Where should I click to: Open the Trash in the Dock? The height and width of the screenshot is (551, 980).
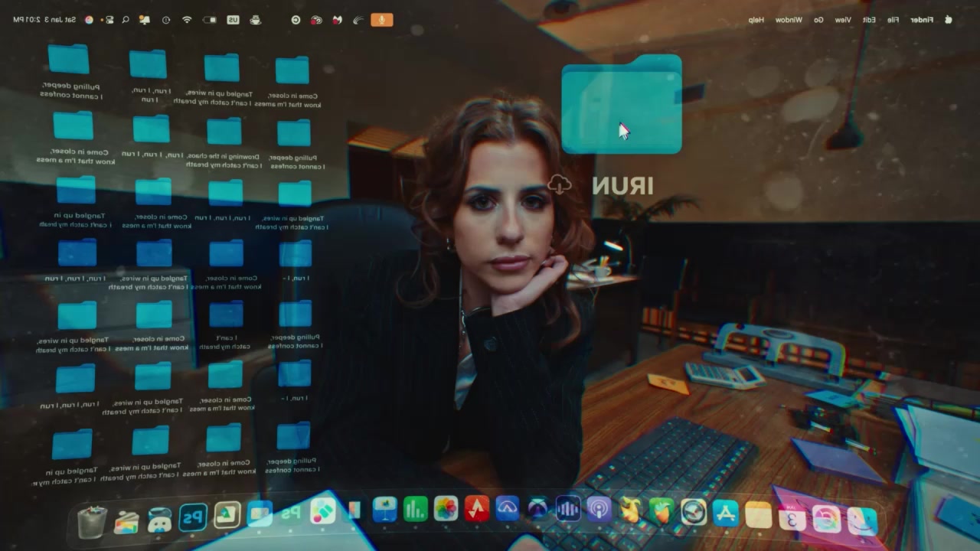(93, 522)
